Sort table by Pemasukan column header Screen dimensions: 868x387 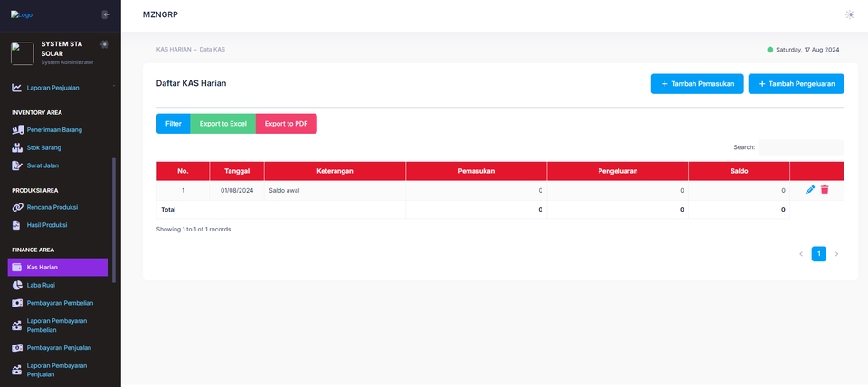[x=476, y=171]
